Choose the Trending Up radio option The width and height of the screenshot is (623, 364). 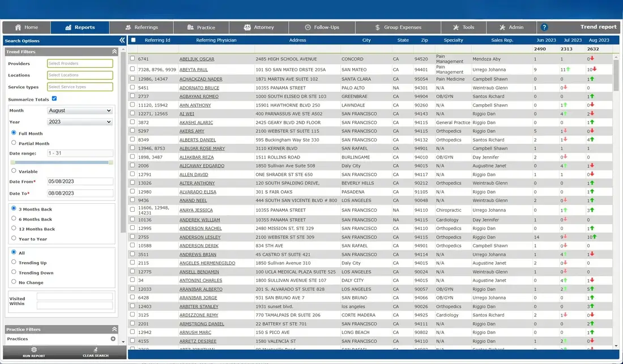[14, 262]
